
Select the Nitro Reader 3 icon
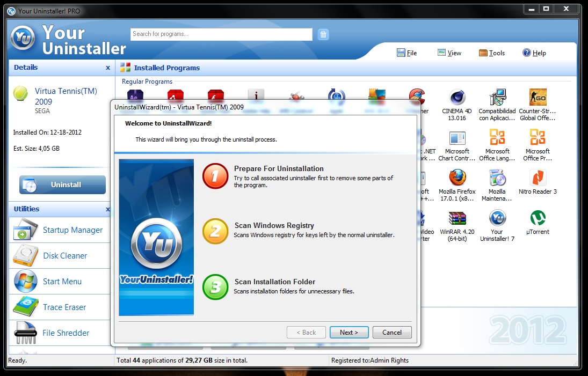pos(538,178)
